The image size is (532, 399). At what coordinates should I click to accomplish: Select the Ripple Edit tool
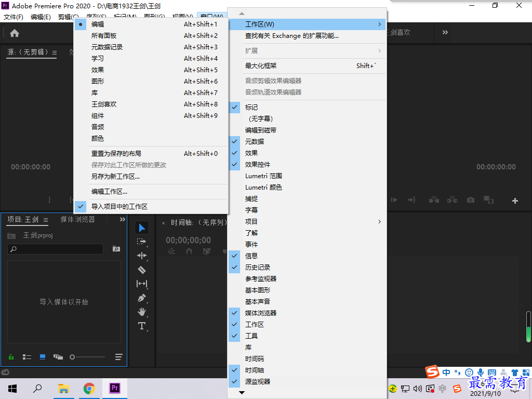click(x=142, y=256)
